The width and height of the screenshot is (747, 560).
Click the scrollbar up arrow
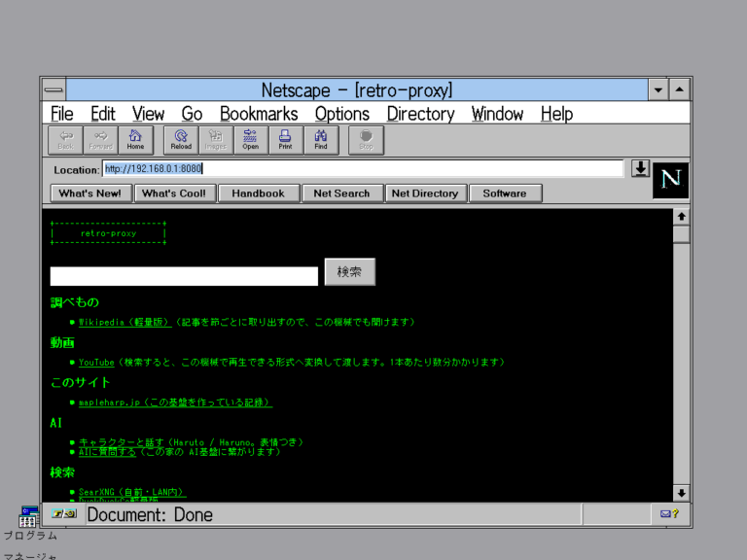click(681, 217)
